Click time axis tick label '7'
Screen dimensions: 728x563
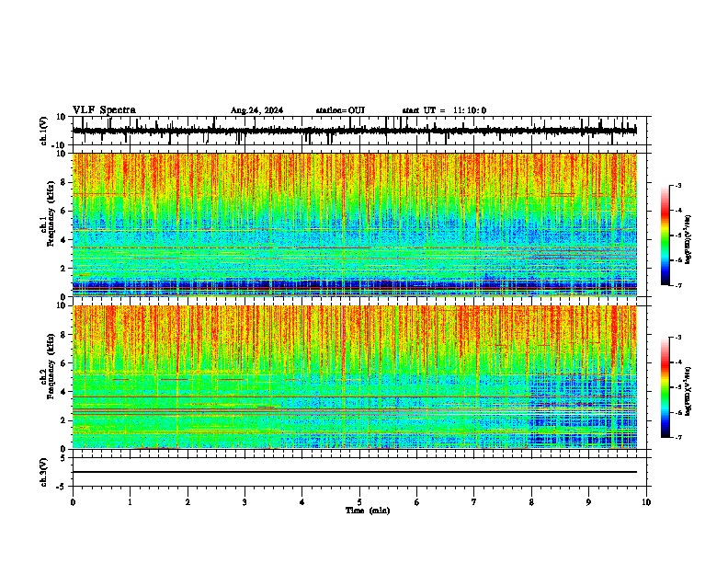[474, 502]
